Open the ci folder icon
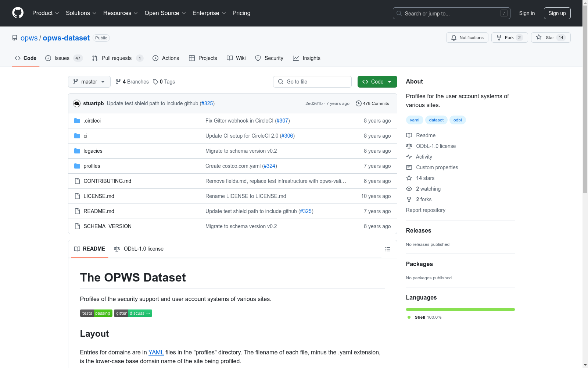 click(x=77, y=136)
